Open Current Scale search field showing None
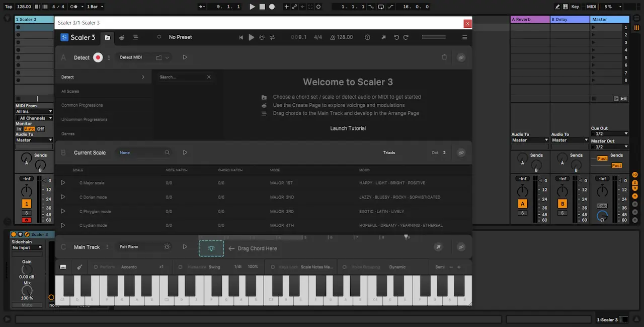 pos(144,153)
